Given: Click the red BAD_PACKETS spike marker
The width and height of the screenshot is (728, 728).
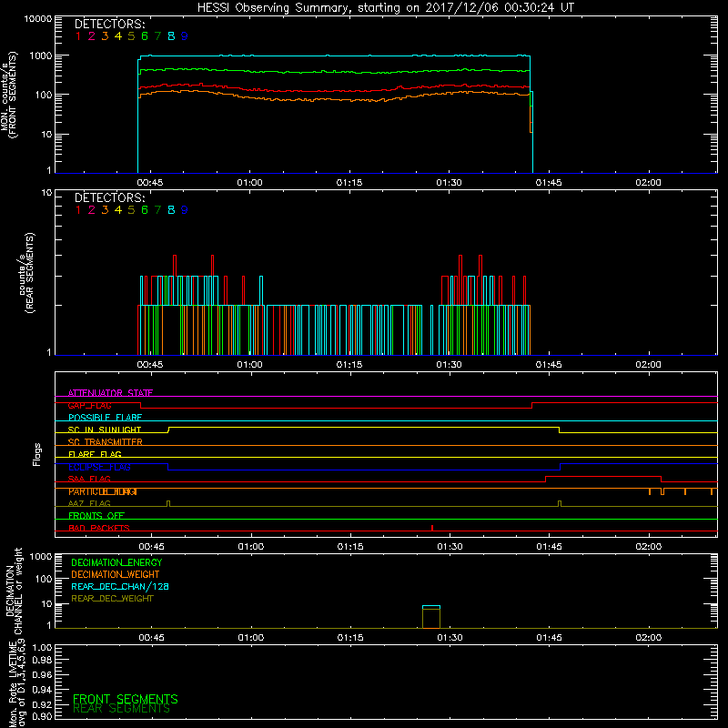Looking at the screenshot, I should 432,528.
